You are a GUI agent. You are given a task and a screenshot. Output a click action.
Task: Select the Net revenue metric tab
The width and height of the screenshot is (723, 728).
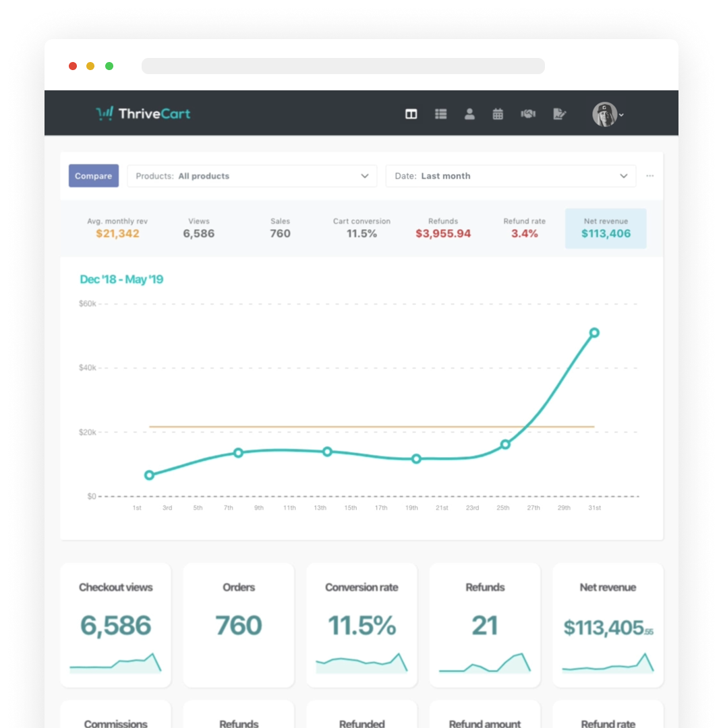605,228
